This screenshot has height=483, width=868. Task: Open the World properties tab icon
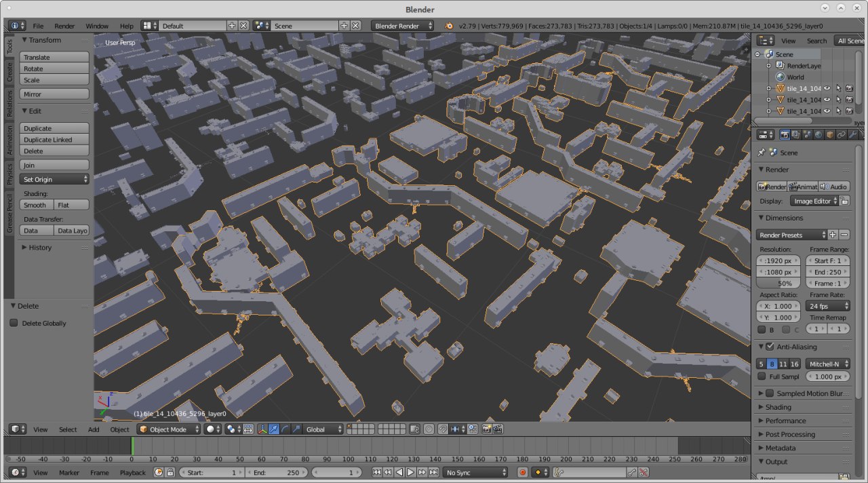point(818,134)
